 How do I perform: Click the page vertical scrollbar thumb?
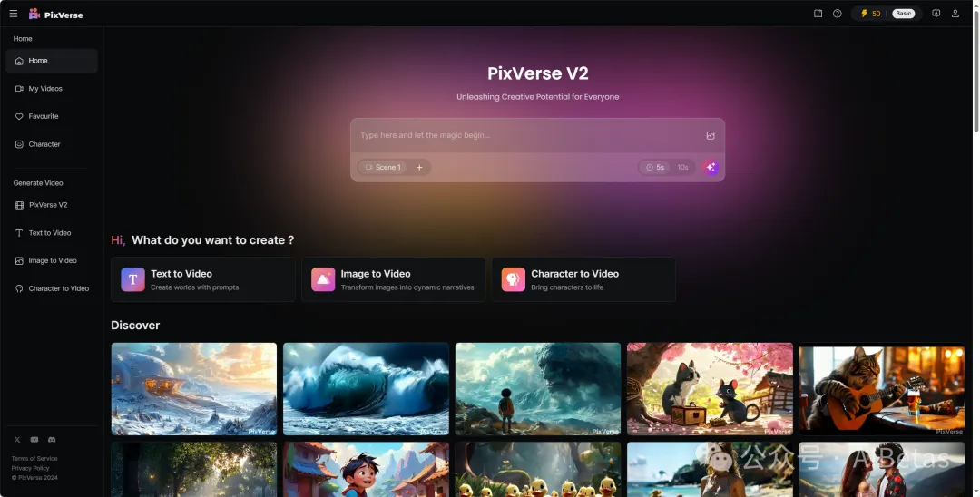point(975,70)
